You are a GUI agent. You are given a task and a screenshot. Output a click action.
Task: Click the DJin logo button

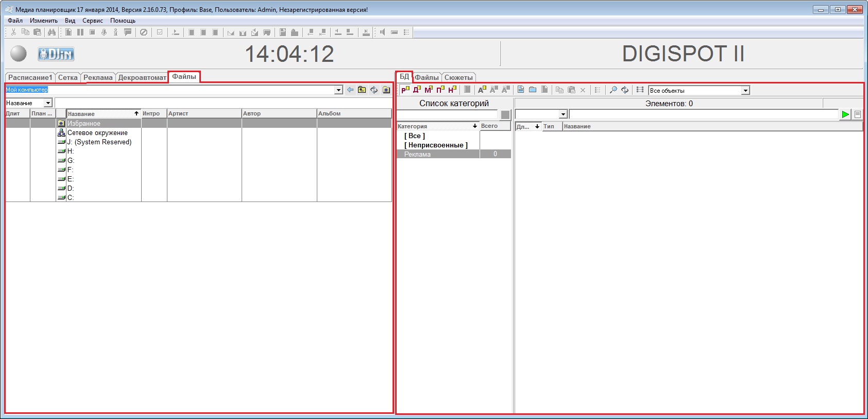click(56, 54)
